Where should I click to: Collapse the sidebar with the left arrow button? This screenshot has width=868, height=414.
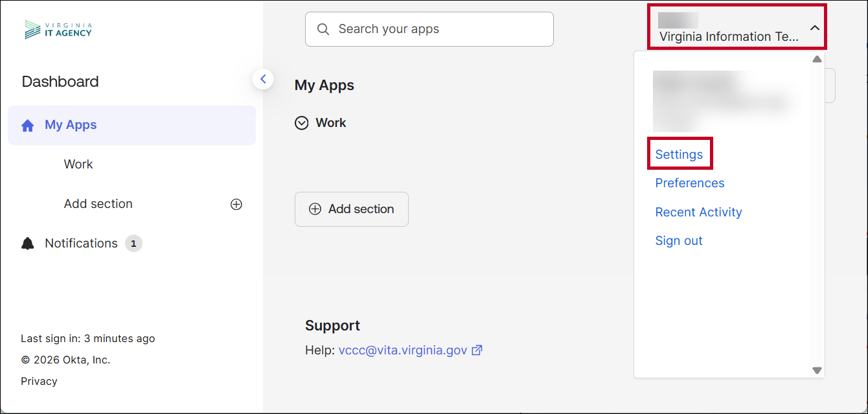click(263, 79)
